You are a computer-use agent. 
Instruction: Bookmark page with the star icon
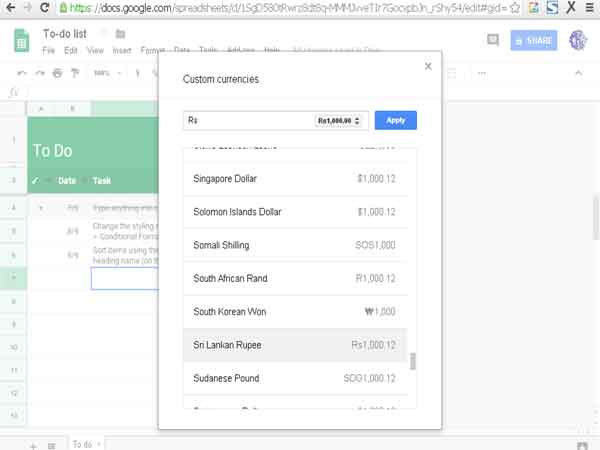click(515, 8)
